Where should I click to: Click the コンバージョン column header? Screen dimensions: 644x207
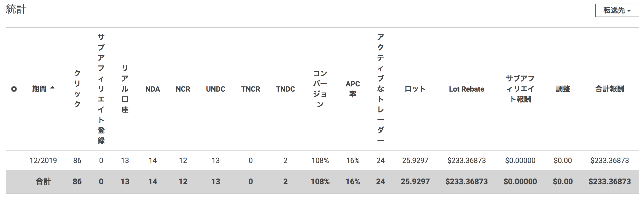click(320, 89)
